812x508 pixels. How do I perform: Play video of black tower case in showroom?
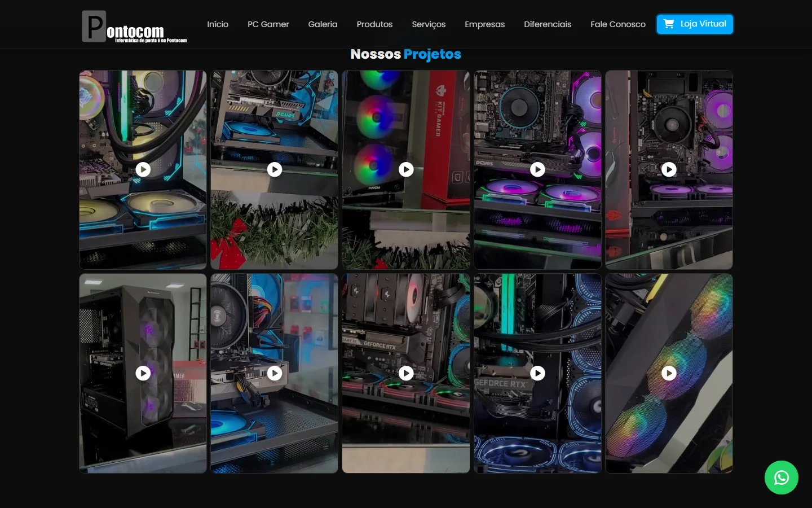click(x=143, y=373)
